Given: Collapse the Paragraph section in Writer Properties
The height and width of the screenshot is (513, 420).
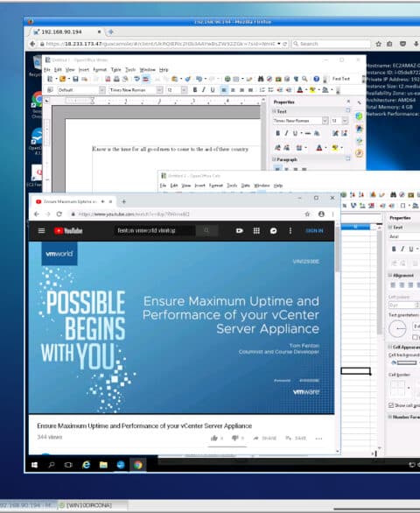Looking at the screenshot, I should (x=275, y=159).
